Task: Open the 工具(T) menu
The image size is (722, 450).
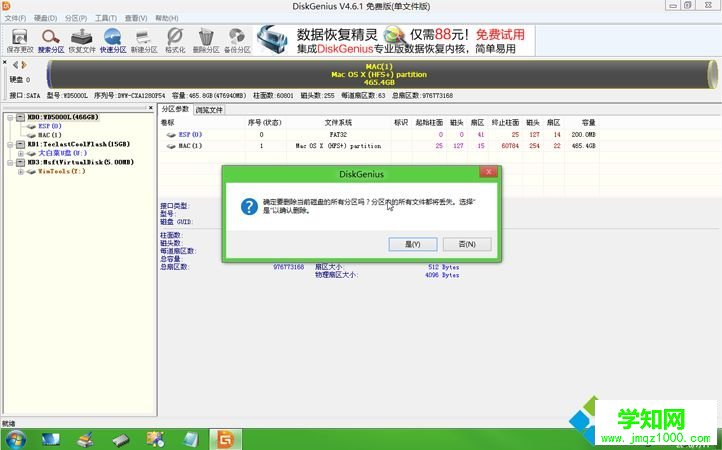Action: (x=105, y=18)
